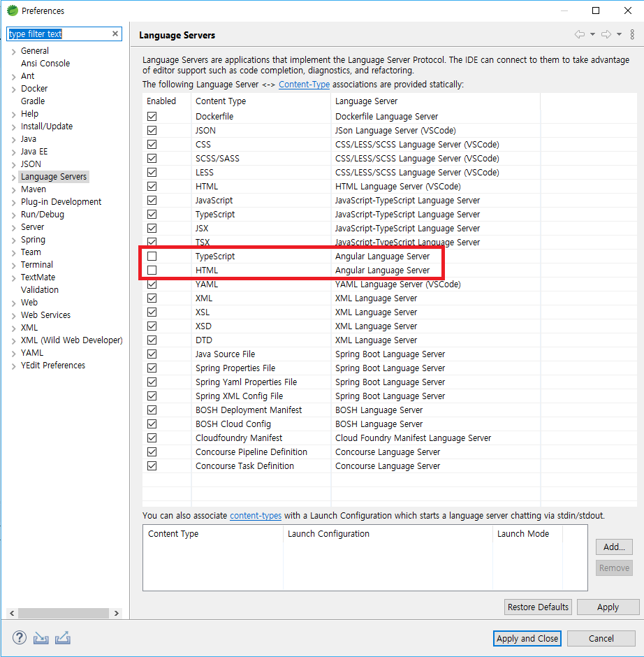Toggle the Java Source File checkbox

(152, 354)
